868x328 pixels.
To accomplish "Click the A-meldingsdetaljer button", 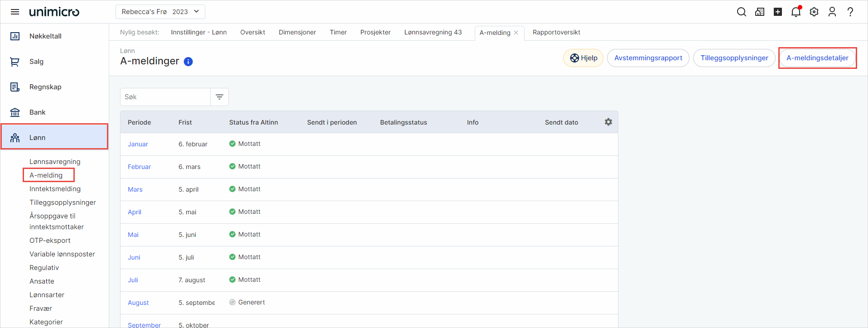I will coord(817,58).
